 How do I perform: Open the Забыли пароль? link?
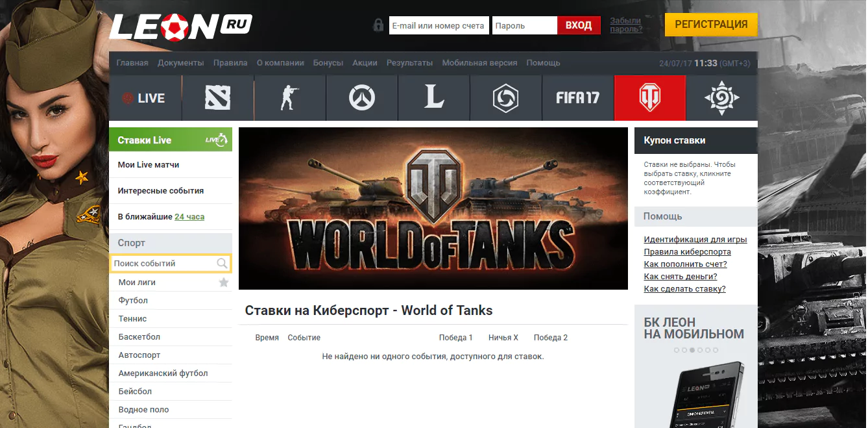pyautogui.click(x=626, y=25)
